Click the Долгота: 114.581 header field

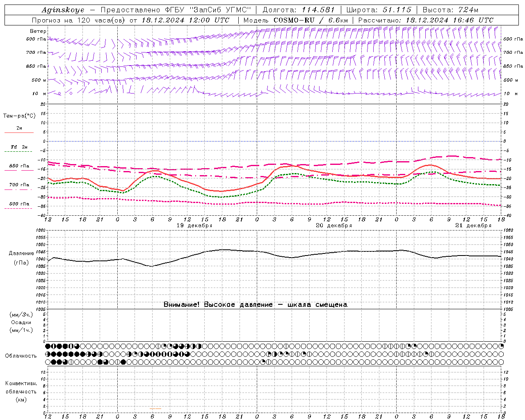[x=299, y=10]
